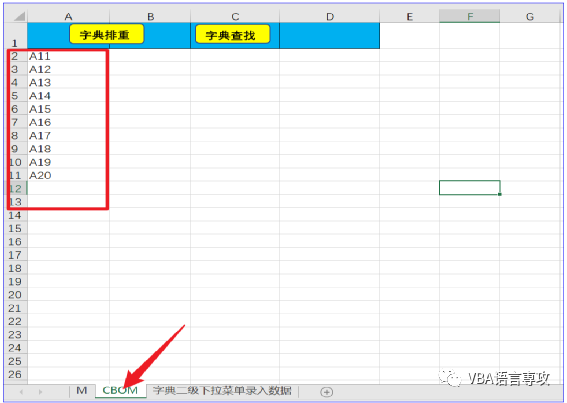Screen dimensions: 567x403
Task: Open the CBOM sheet tab
Action: pos(120,391)
